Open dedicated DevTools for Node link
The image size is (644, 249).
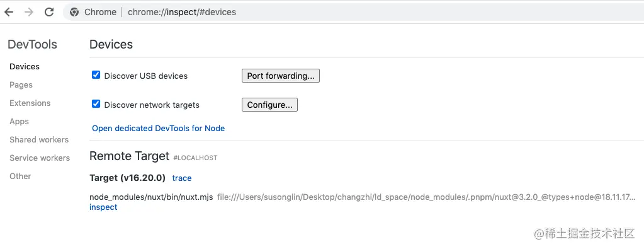click(159, 129)
